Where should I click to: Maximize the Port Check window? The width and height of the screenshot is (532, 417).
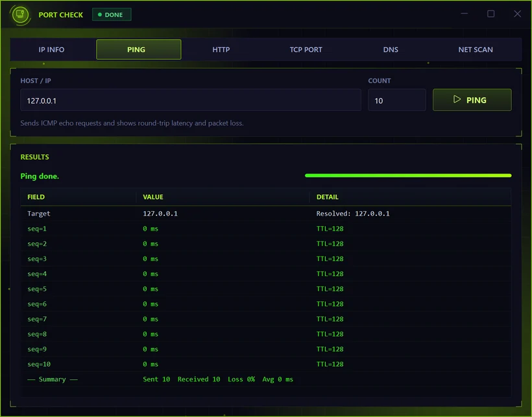[x=490, y=14]
